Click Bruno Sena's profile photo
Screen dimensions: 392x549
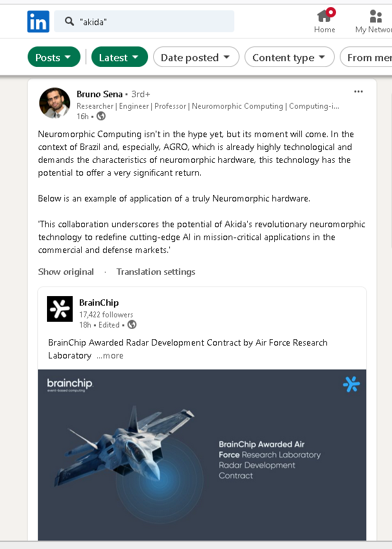[x=55, y=103]
